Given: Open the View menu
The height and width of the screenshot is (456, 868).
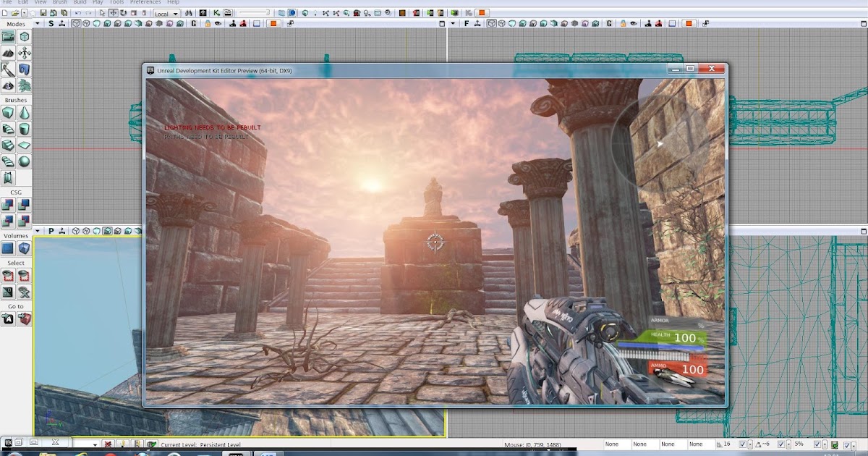Looking at the screenshot, I should [x=41, y=2].
